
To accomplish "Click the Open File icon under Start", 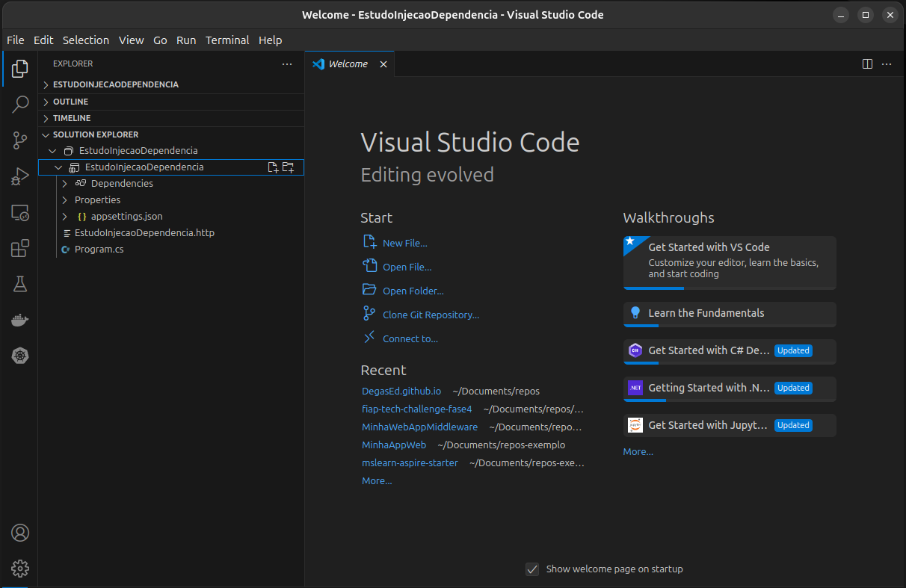I will tap(369, 266).
